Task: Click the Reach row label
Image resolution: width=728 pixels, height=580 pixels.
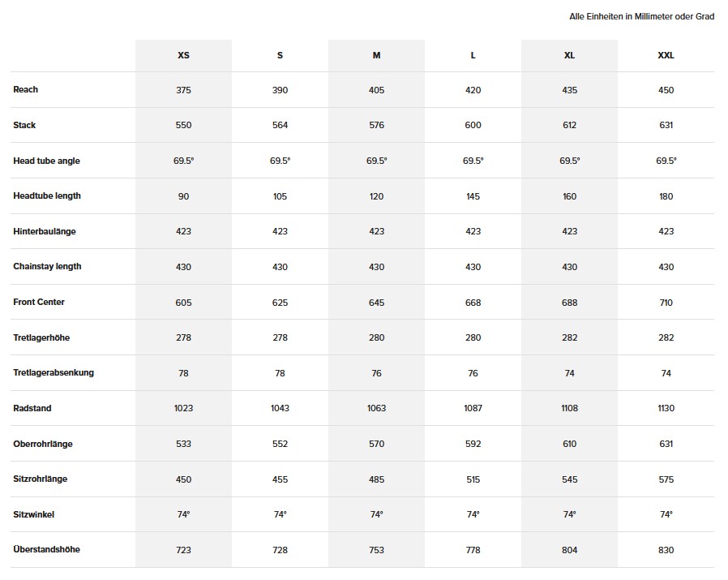Action: click(26, 90)
